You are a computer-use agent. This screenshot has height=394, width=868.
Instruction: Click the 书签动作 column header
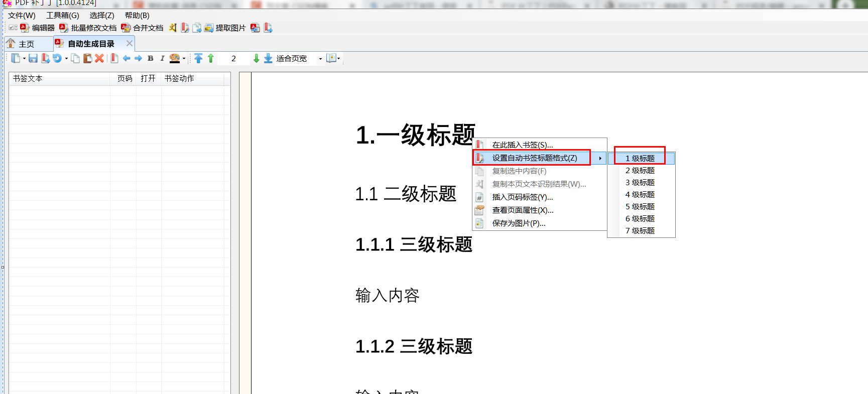tap(192, 78)
